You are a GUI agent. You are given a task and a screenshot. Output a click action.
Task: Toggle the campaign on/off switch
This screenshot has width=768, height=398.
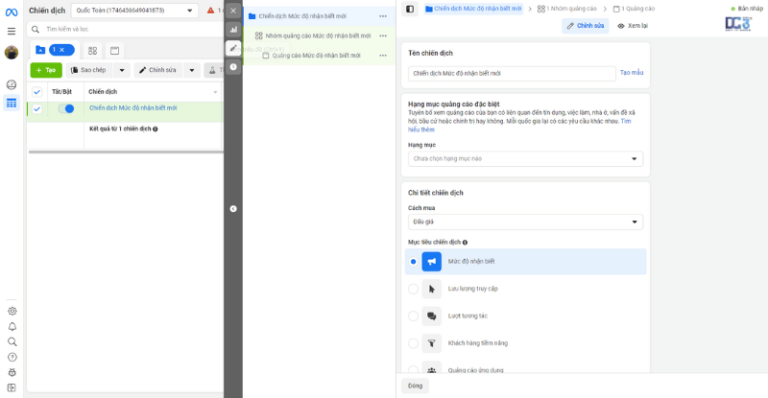tap(66, 109)
